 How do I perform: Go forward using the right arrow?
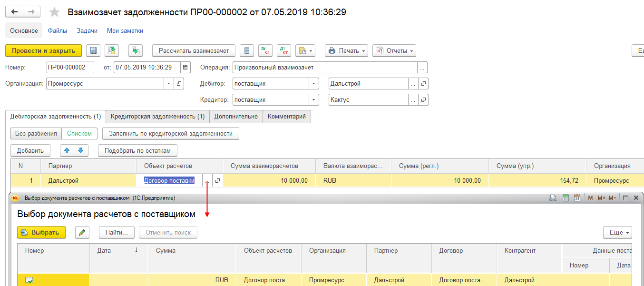(31, 12)
